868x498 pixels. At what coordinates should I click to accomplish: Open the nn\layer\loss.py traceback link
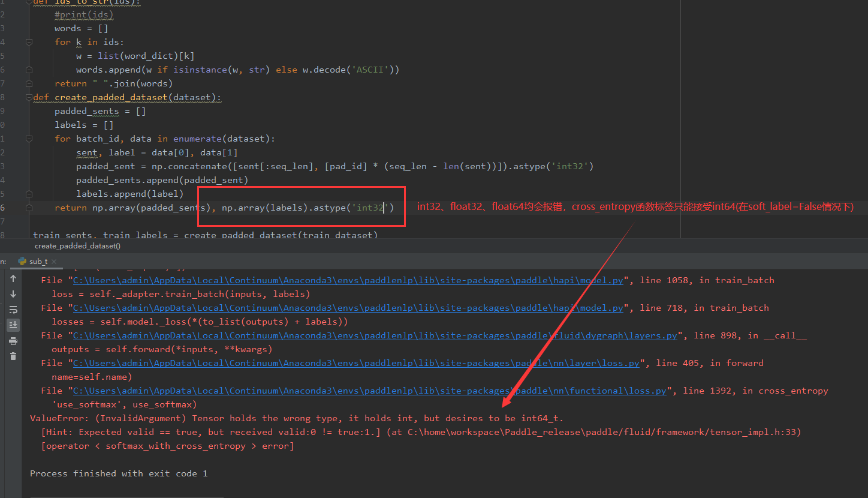pos(357,363)
